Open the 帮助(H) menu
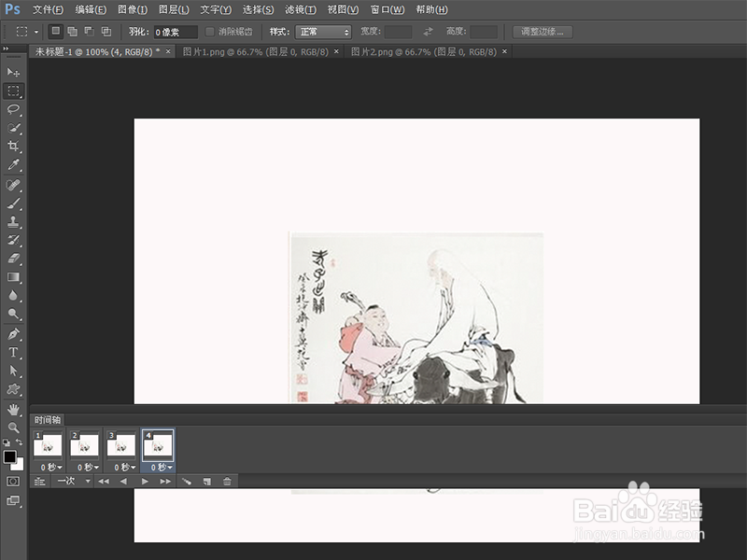The height and width of the screenshot is (560, 747). (431, 9)
